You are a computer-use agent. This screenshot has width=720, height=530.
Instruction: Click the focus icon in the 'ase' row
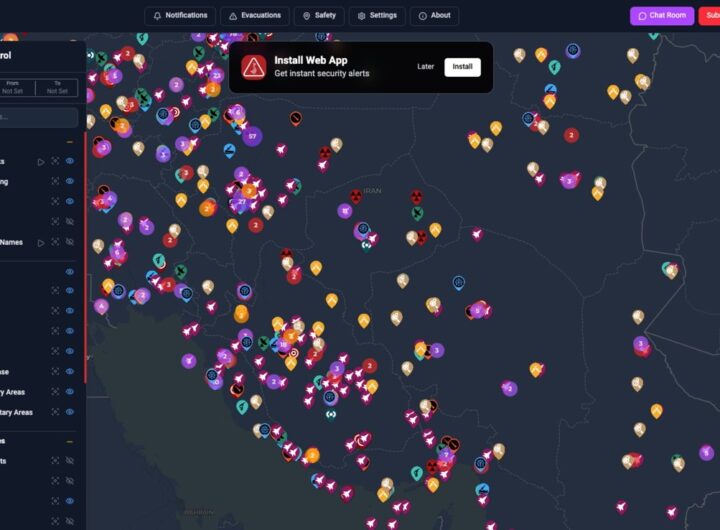pos(55,371)
